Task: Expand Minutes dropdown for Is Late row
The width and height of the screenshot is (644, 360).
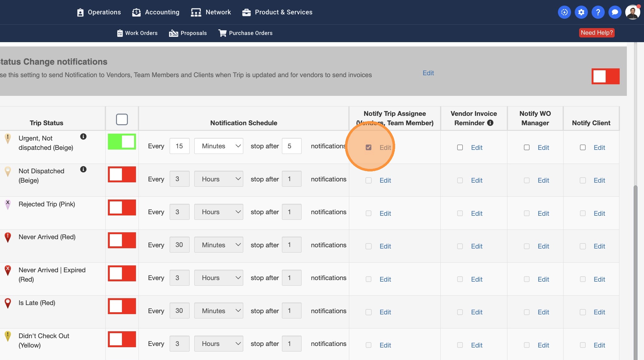Action: [x=219, y=311]
